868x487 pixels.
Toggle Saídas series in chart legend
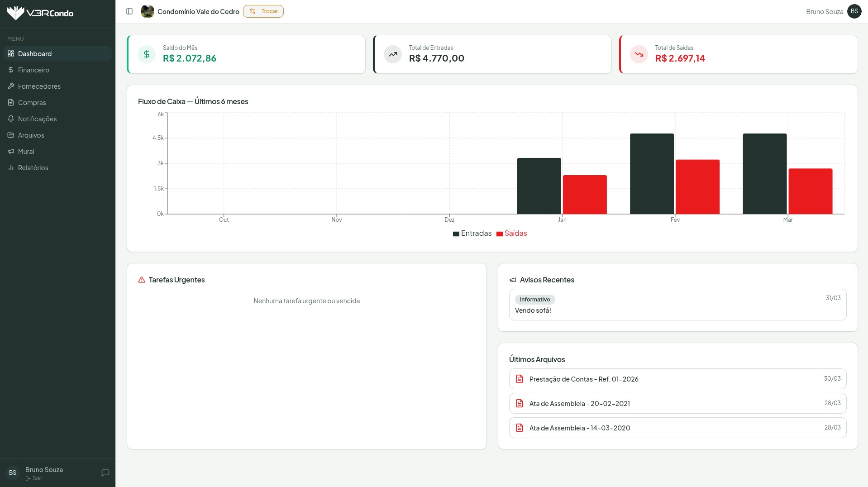pos(512,234)
